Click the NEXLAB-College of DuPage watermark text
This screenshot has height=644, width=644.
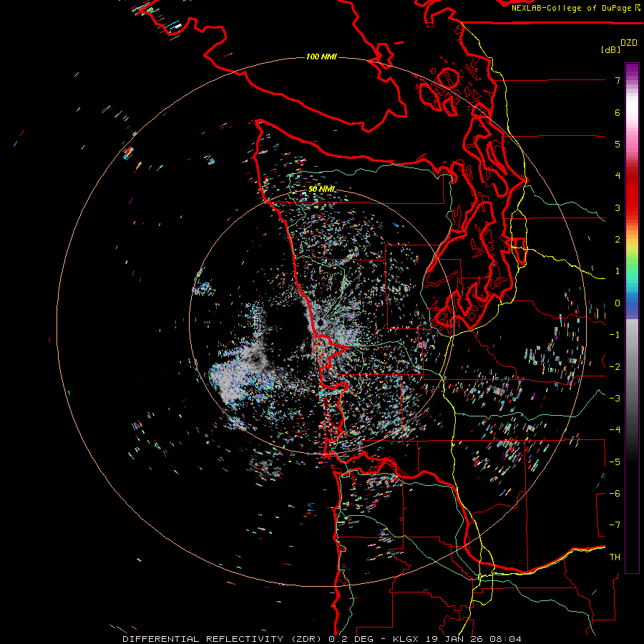click(575, 8)
